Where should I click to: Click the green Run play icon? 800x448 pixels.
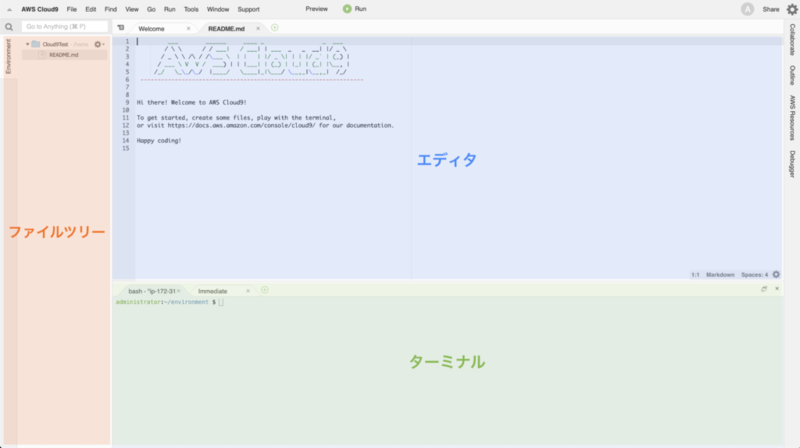[347, 9]
